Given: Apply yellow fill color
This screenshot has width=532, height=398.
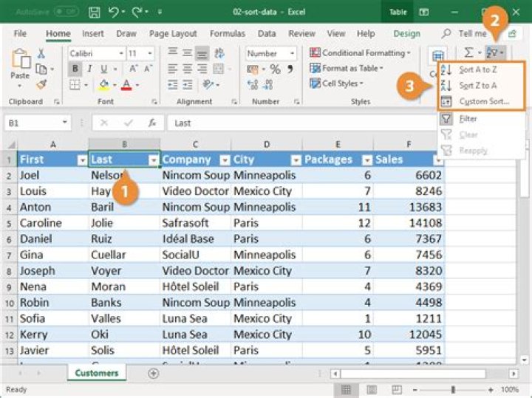Looking at the screenshot, I should tap(104, 85).
